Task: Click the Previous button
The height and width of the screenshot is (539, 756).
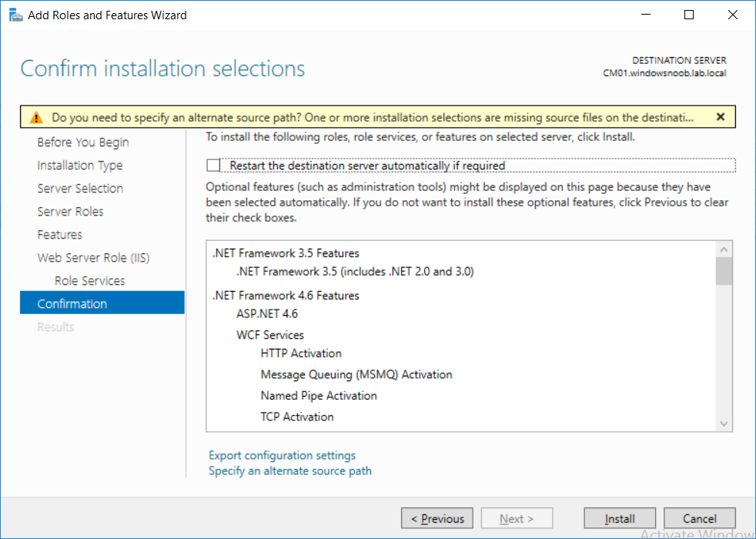Action: 437,518
